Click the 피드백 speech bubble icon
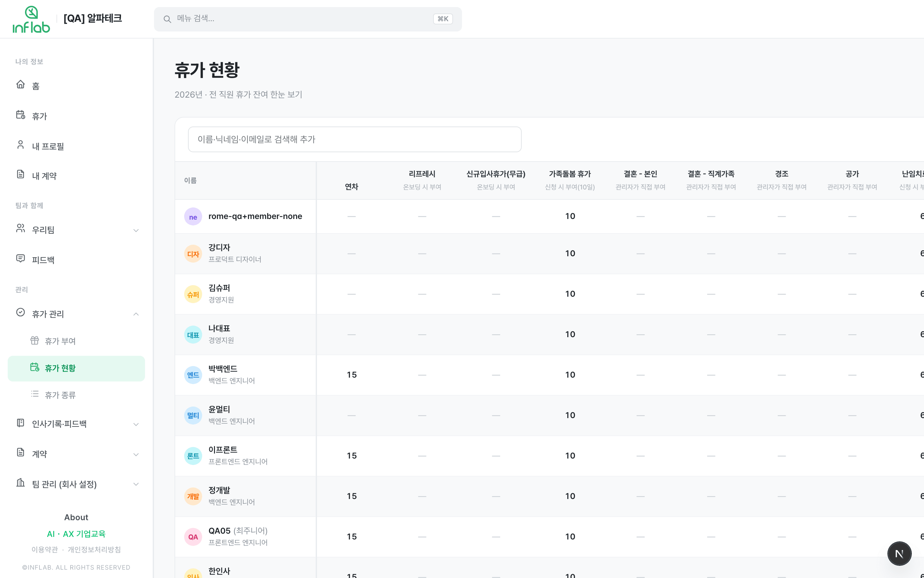The height and width of the screenshot is (578, 924). [x=21, y=258]
